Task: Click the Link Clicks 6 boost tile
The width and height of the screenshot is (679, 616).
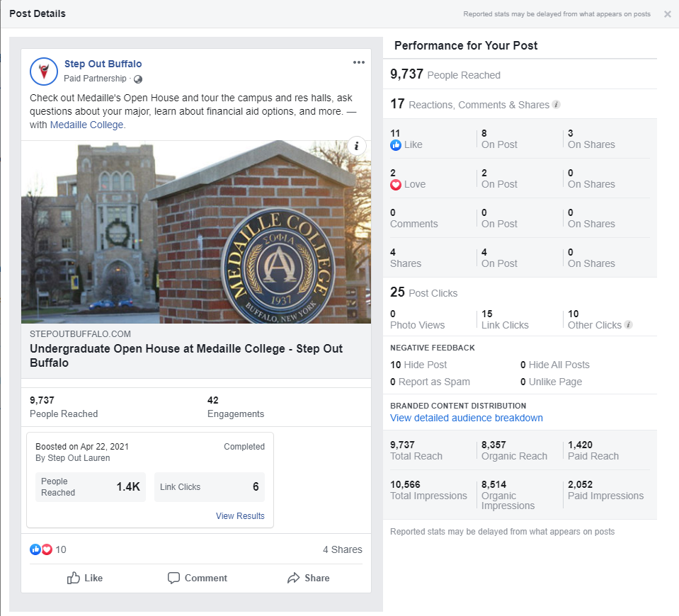Action: coord(209,487)
